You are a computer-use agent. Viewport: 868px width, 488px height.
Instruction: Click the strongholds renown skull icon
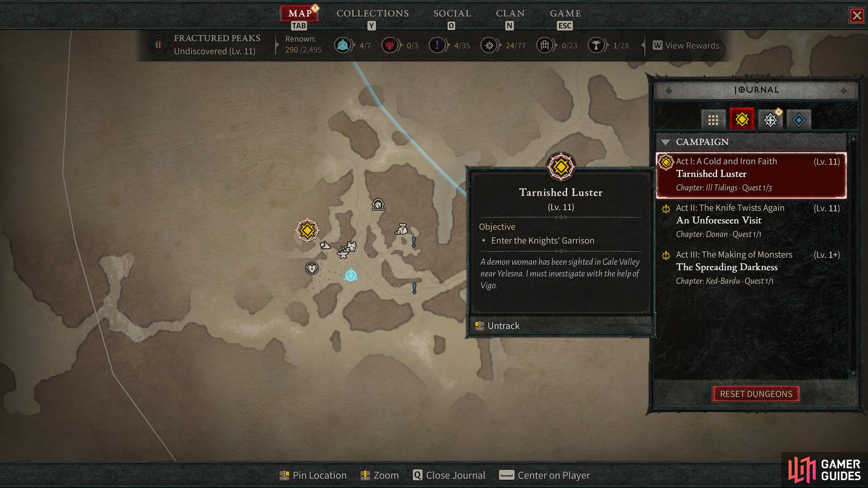tap(390, 45)
